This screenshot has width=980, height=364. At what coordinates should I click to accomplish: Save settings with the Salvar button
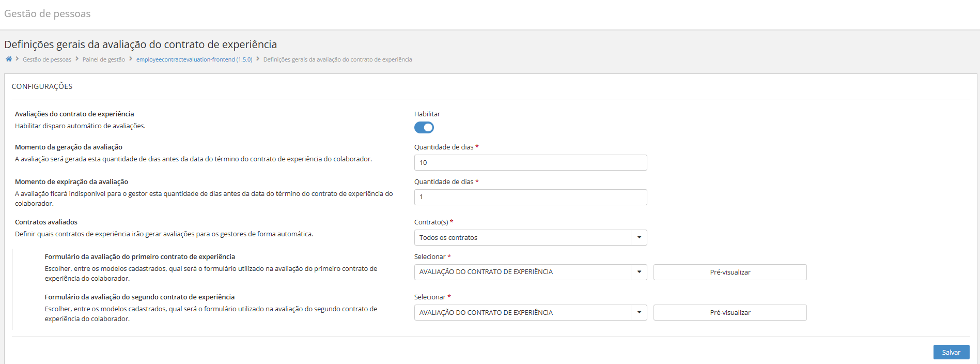coord(951,352)
